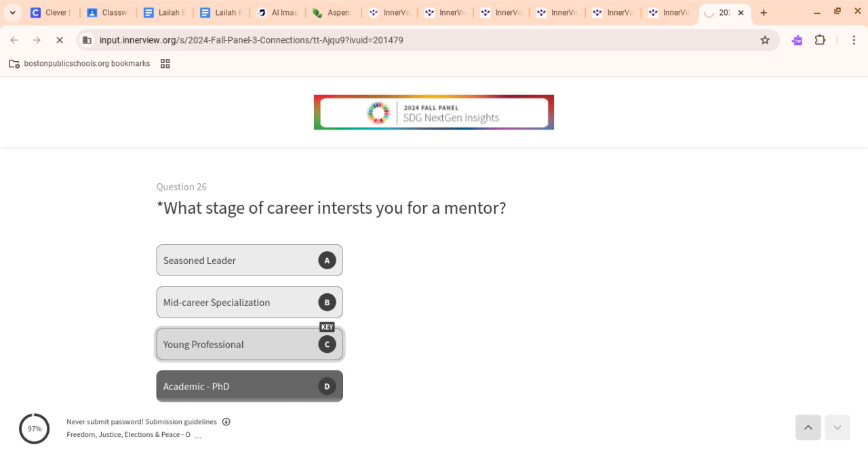Select the Seasoned Leader option

point(250,261)
